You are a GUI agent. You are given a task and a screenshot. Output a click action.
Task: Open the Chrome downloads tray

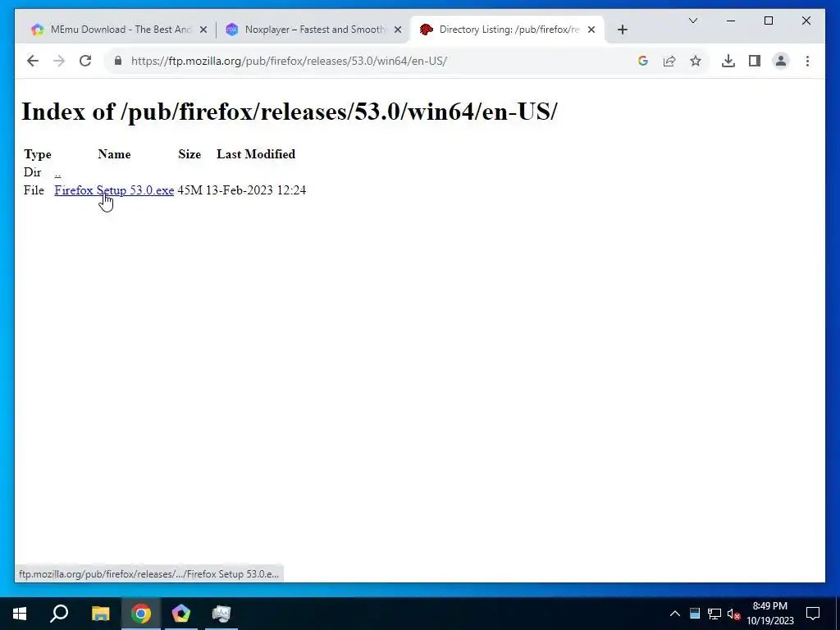point(728,61)
